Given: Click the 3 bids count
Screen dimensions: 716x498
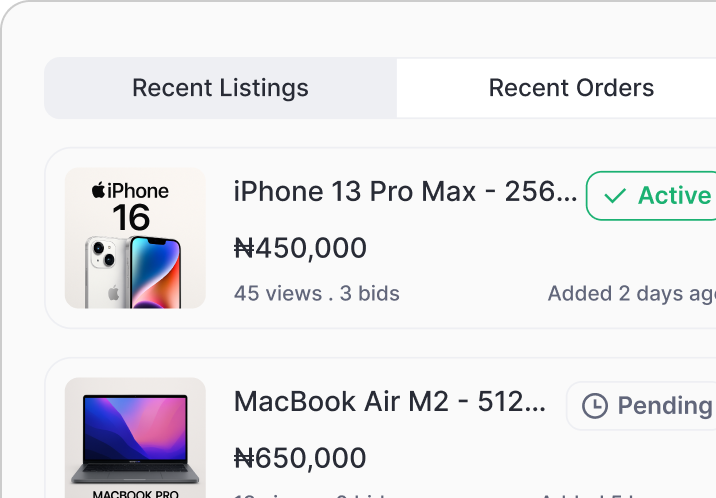Looking at the screenshot, I should pos(370,293).
